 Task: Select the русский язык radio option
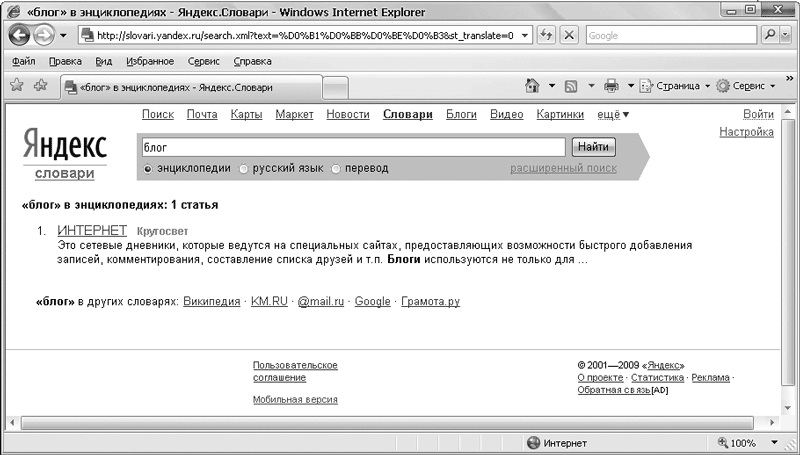point(243,169)
